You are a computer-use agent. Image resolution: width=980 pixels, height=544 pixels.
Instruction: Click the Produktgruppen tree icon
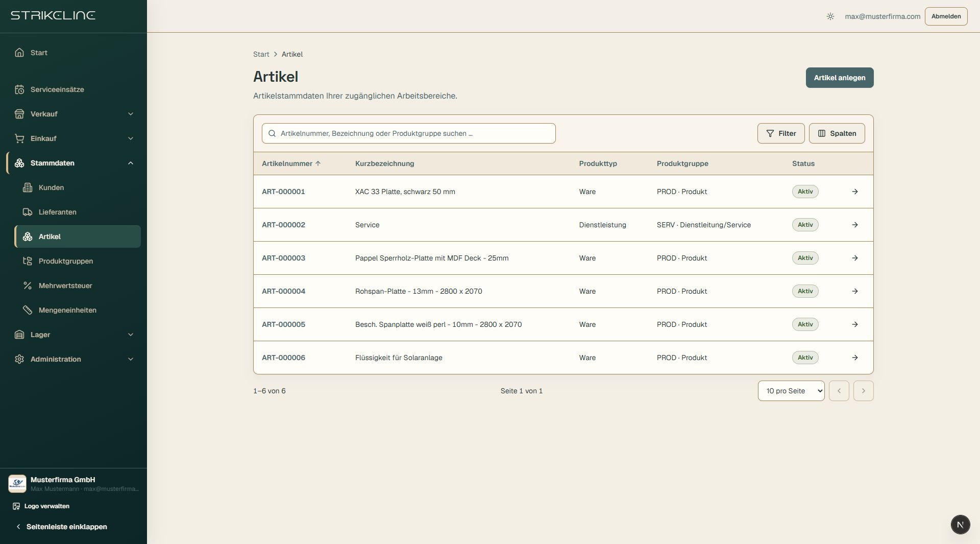point(28,261)
